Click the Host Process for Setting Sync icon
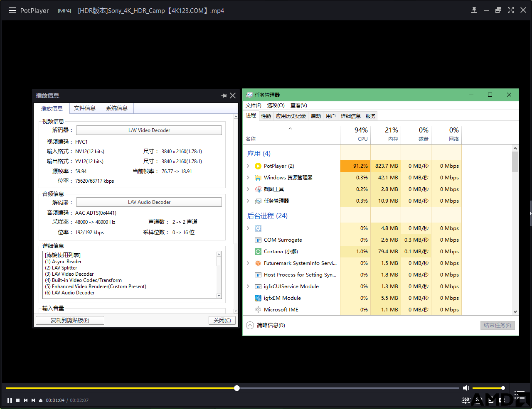Viewport: 532px width, 409px height. pyautogui.click(x=258, y=275)
